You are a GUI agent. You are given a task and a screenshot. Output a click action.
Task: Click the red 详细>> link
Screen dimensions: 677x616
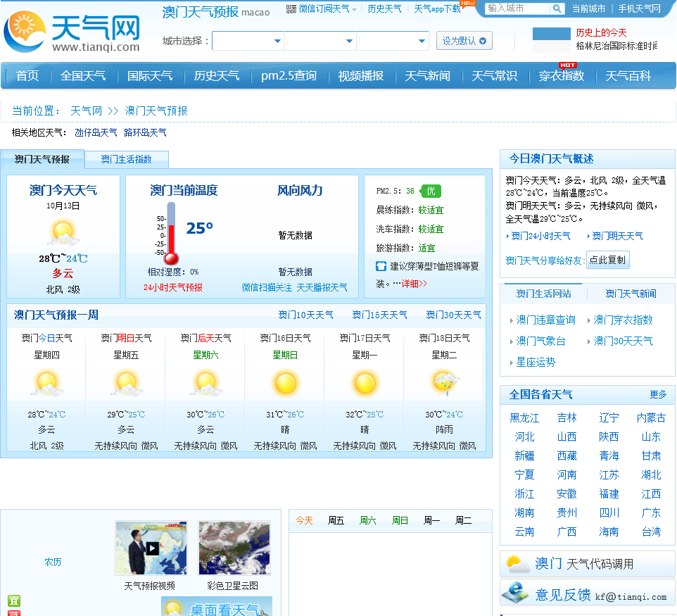pos(415,284)
